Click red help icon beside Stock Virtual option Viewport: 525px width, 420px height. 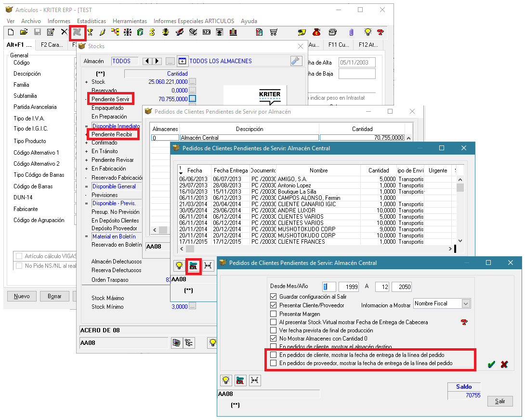coord(464,322)
